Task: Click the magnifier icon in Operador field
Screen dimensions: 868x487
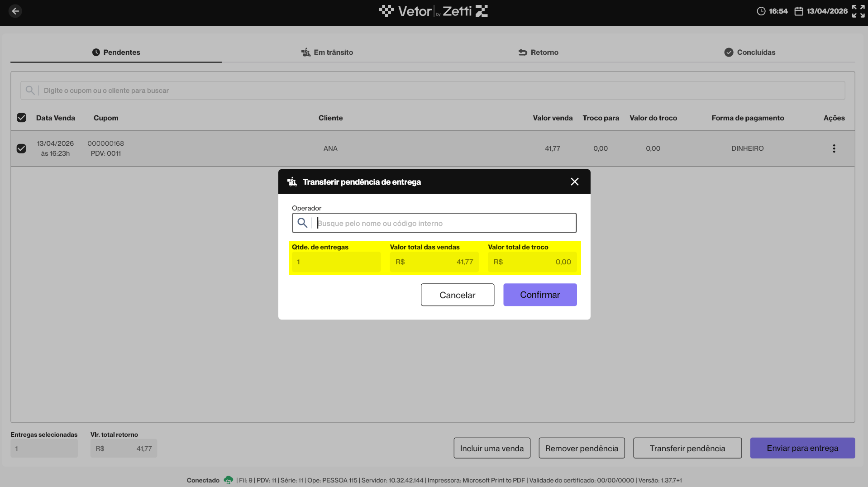Action: 302,223
